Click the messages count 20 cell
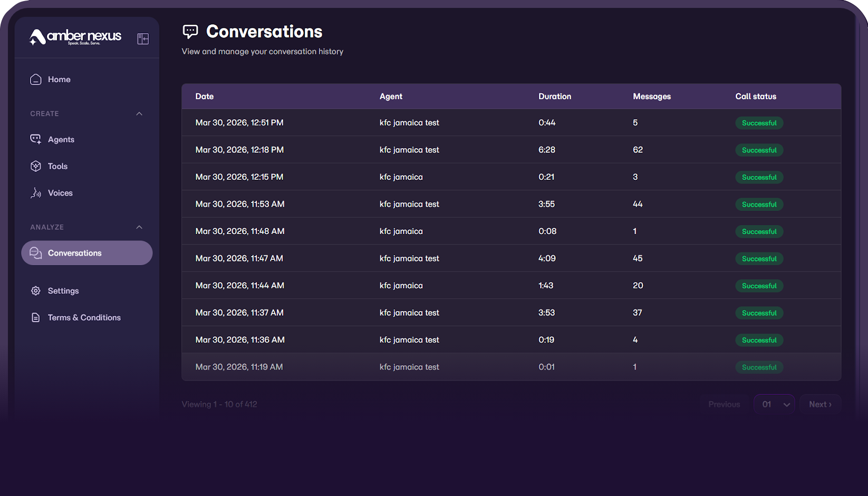The width and height of the screenshot is (868, 496). (638, 286)
